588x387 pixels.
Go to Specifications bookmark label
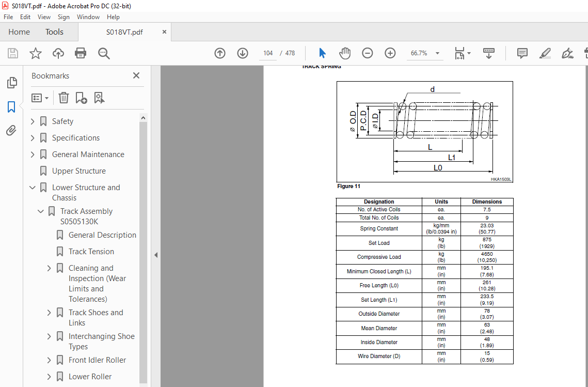coord(76,138)
